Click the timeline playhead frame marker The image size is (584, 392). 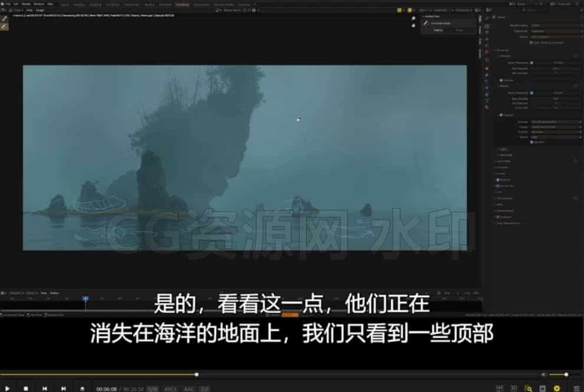pyautogui.click(x=86, y=298)
